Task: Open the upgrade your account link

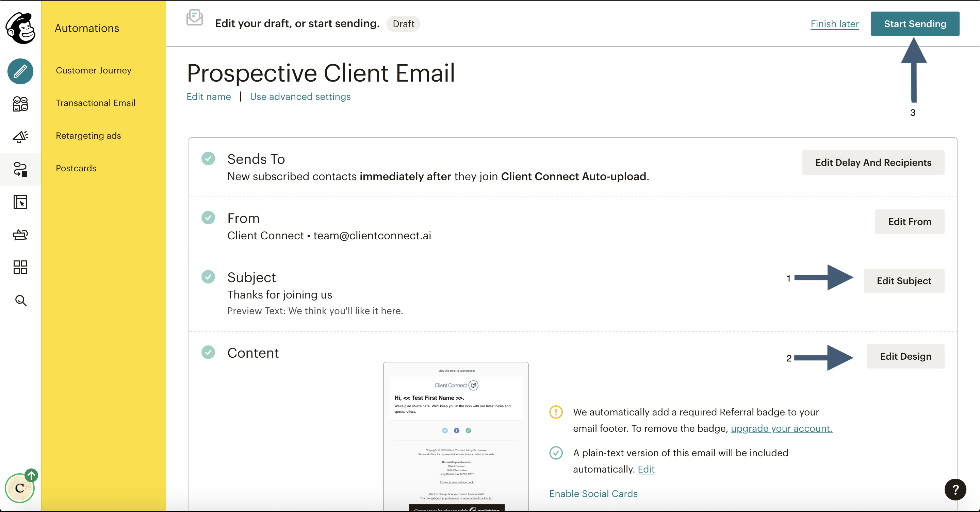Action: (781, 428)
